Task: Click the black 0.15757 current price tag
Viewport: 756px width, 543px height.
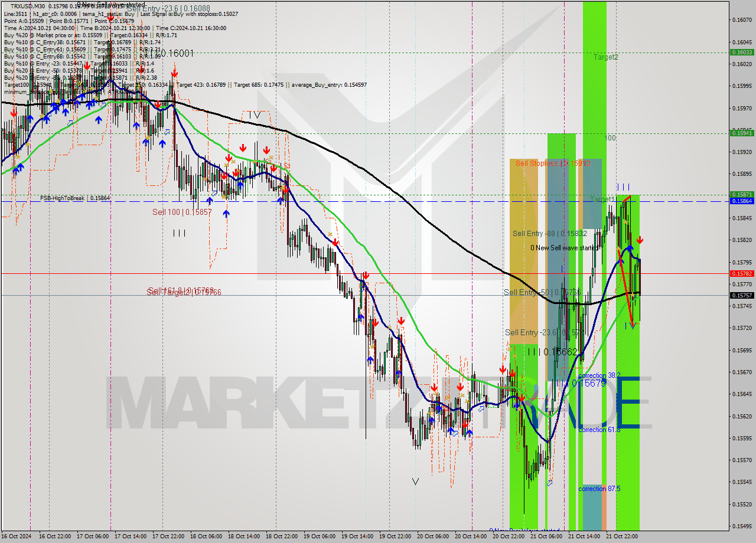Action: point(742,295)
